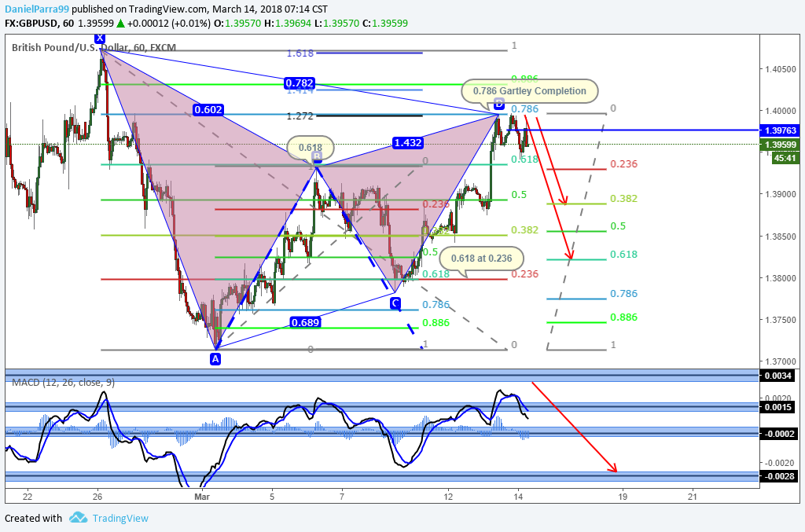
Task: Click the 1.37000 price axis tick
Action: coord(781,361)
